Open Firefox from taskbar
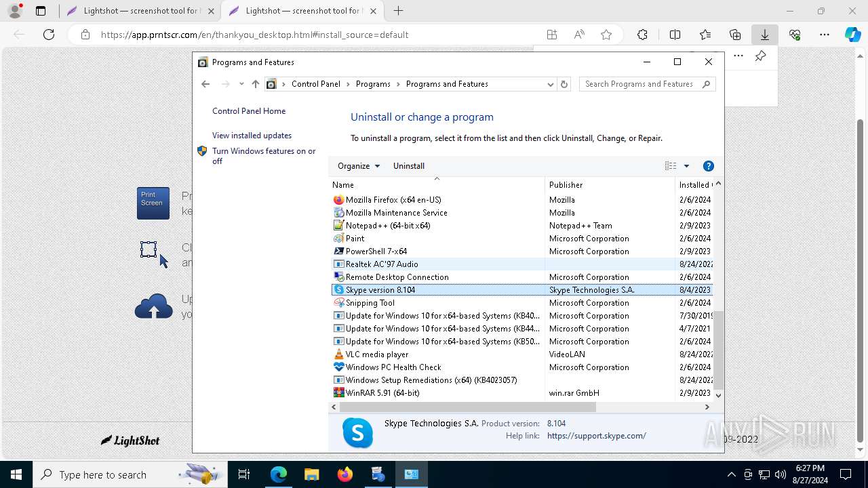 pyautogui.click(x=345, y=474)
